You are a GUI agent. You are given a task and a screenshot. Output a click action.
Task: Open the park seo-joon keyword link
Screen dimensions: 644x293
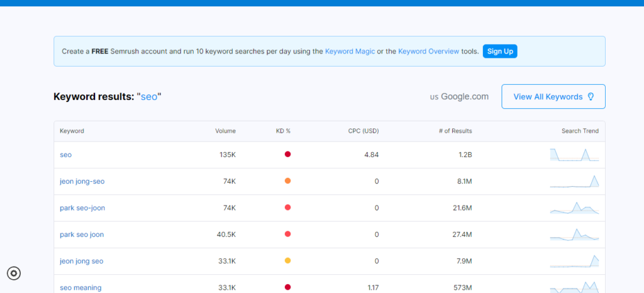point(82,208)
